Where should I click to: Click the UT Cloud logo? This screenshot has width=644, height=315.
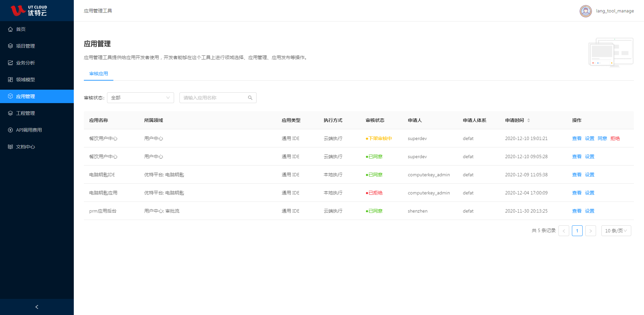click(29, 11)
